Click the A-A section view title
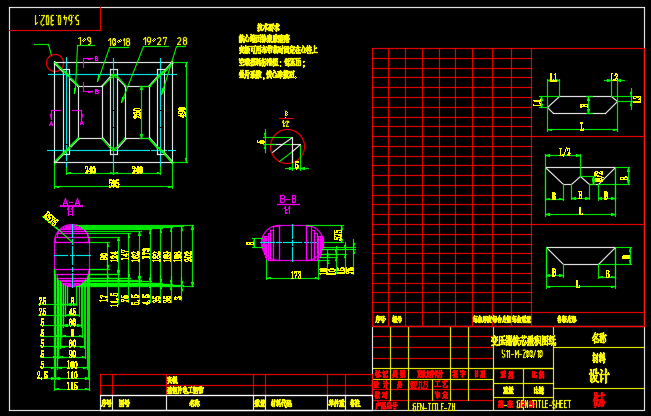The width and height of the screenshot is (651, 416). coord(71,202)
